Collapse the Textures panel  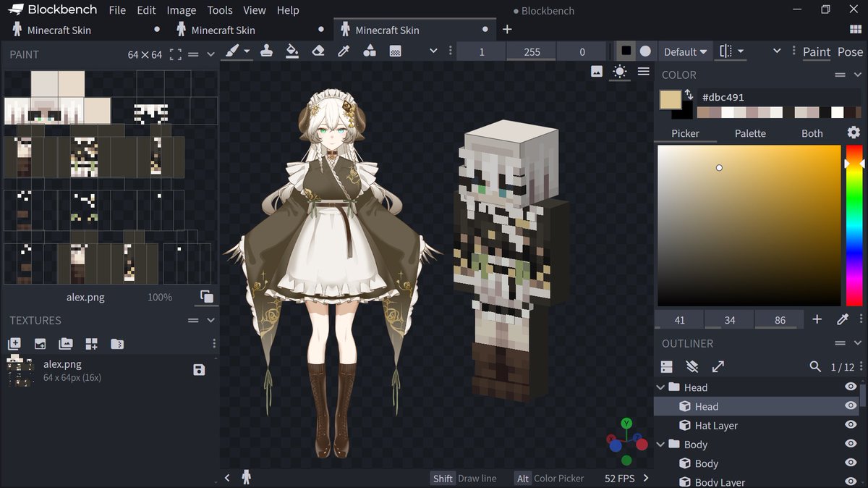pyautogui.click(x=210, y=320)
